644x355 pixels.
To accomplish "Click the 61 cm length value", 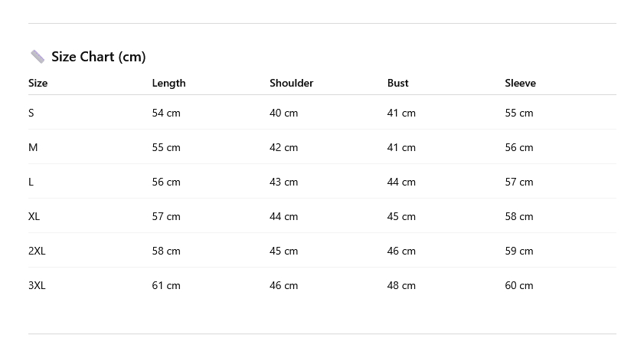I will tap(166, 285).
